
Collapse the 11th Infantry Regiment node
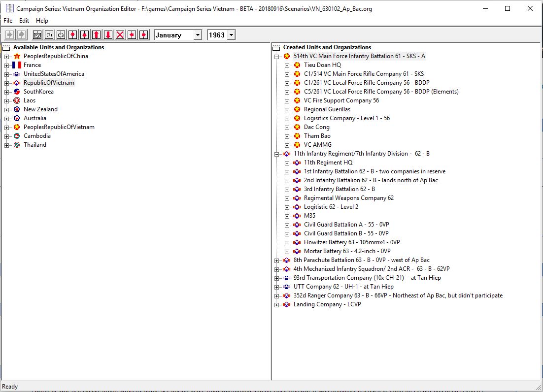(277, 154)
